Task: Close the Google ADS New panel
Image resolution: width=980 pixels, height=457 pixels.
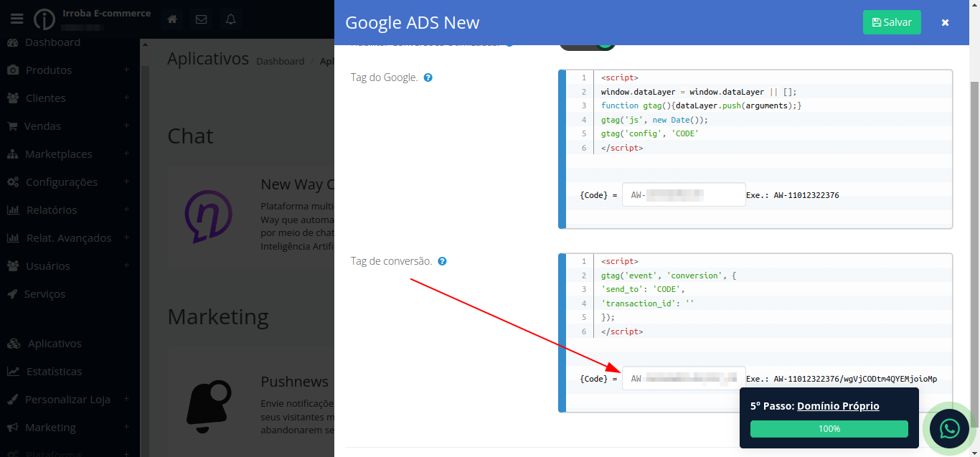Action: [946, 22]
